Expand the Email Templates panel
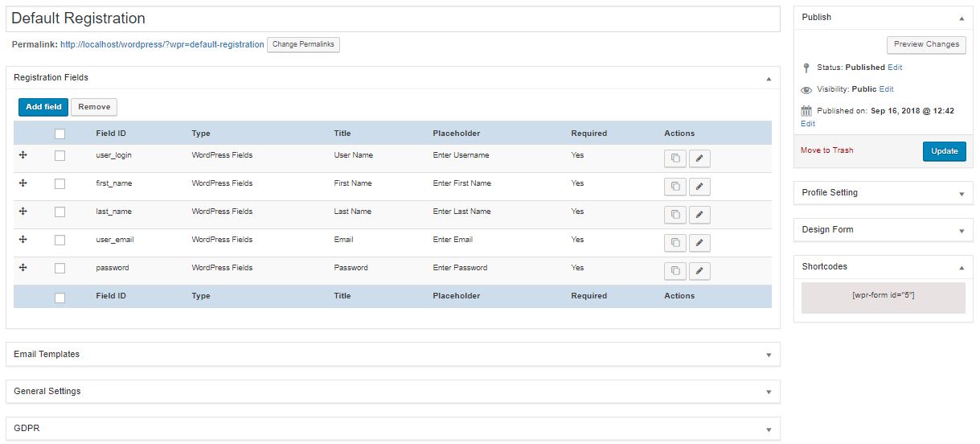Viewport: 980px width, 444px height. [x=768, y=355]
